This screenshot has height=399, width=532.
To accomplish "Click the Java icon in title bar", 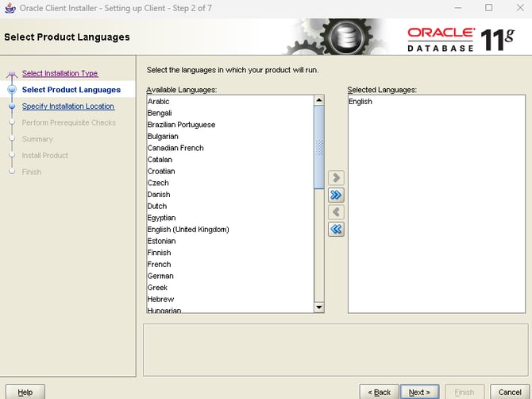I will pos(10,8).
